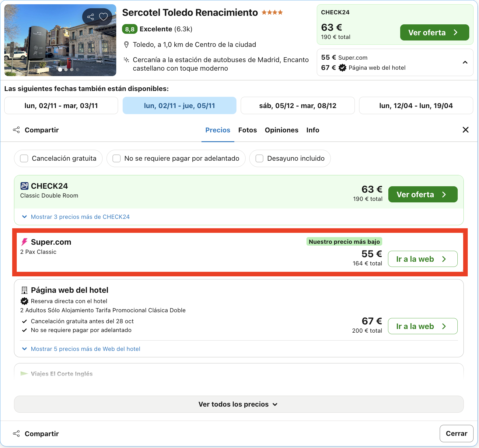
Task: Select dates lun 02/11 - jue 05/11
Action: [180, 106]
